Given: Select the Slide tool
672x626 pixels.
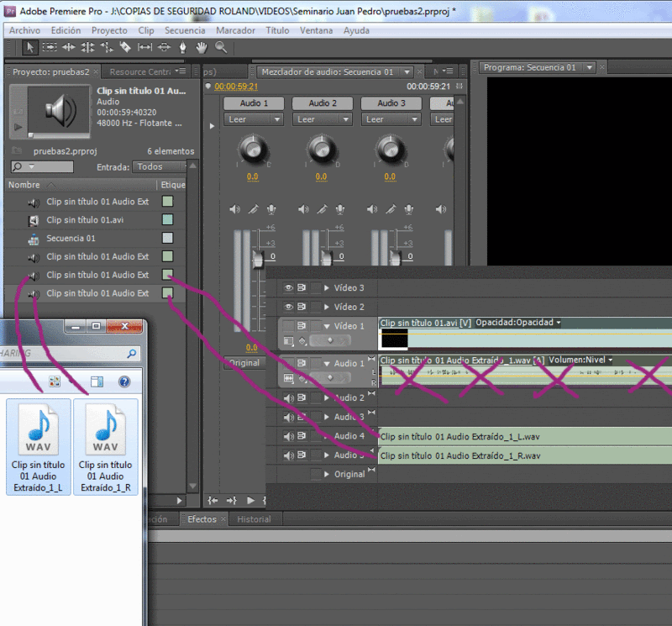Looking at the screenshot, I should (164, 47).
